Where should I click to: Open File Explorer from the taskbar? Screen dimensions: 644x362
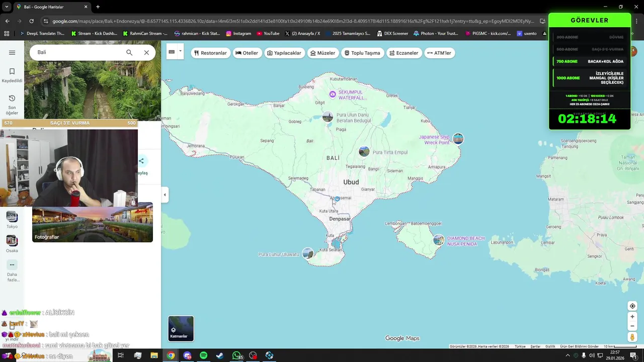154,355
